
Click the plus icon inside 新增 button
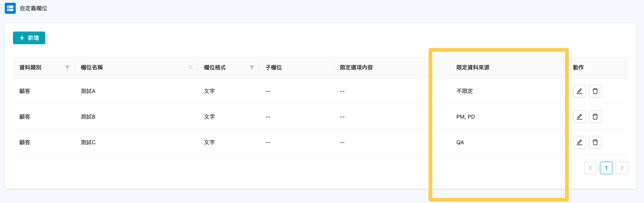pos(22,38)
